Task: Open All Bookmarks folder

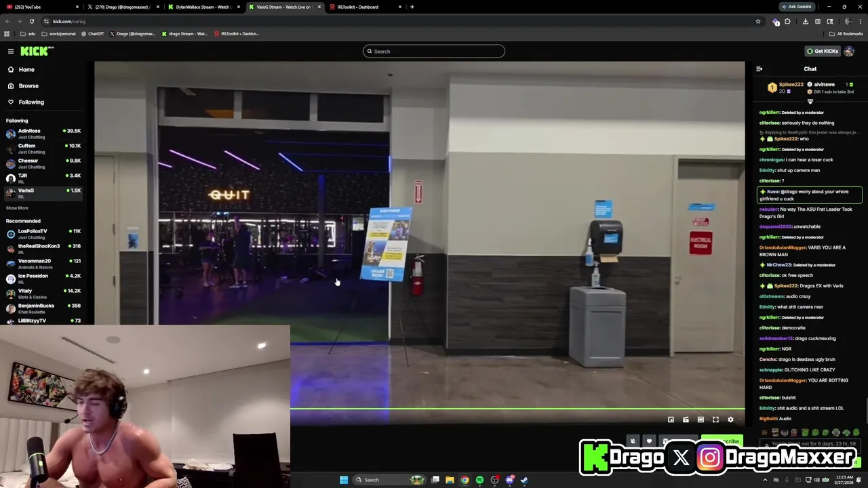Action: pyautogui.click(x=846, y=34)
